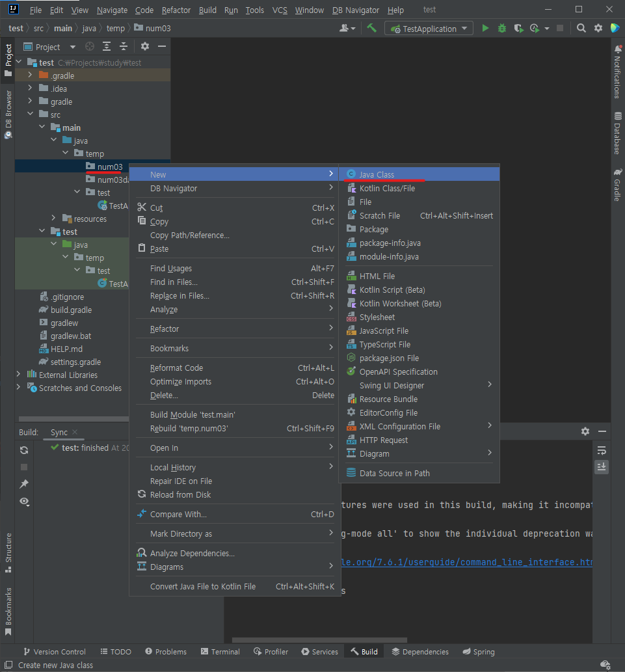Open the Spring tool tab

(x=479, y=651)
